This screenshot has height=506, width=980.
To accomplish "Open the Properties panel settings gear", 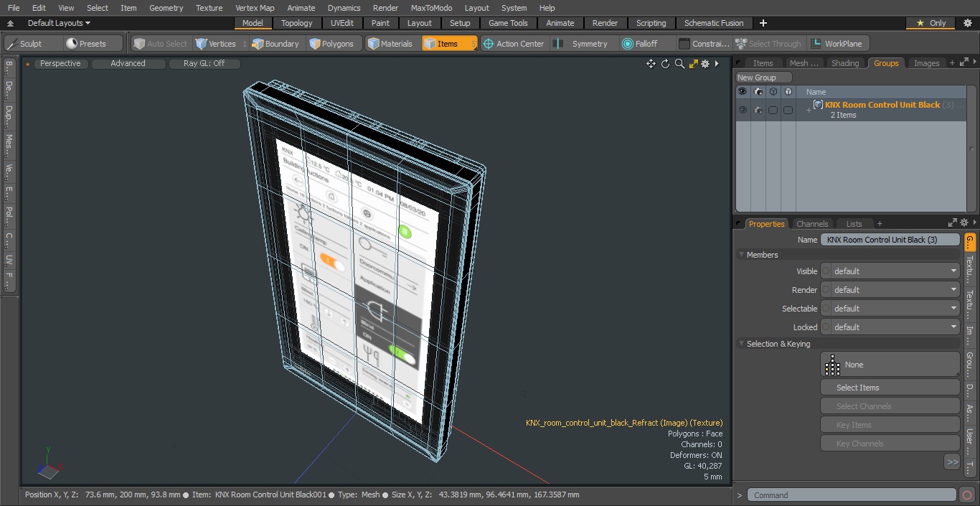I will pyautogui.click(x=964, y=223).
